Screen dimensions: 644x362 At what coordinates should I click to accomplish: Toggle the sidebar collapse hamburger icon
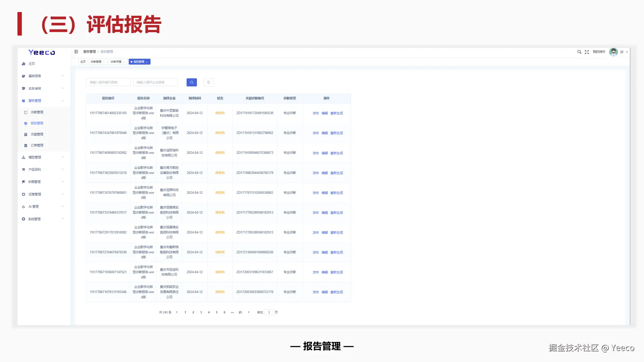pos(76,52)
